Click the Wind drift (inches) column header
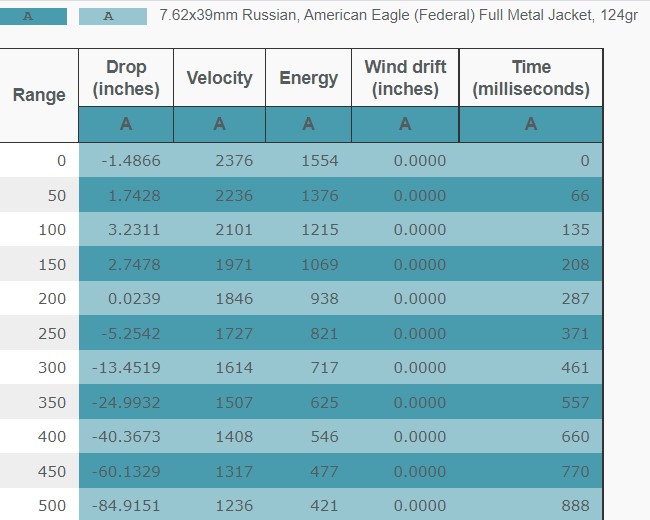650x520 pixels. 405,78
